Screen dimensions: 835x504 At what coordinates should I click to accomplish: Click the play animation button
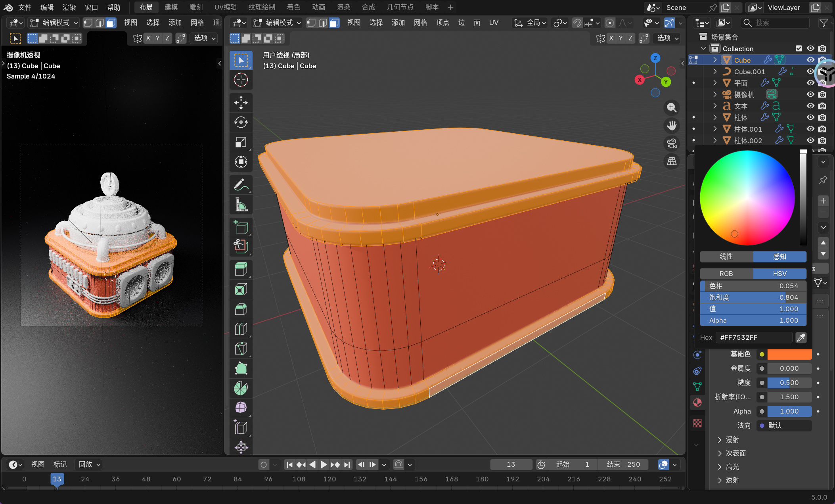(x=324, y=464)
